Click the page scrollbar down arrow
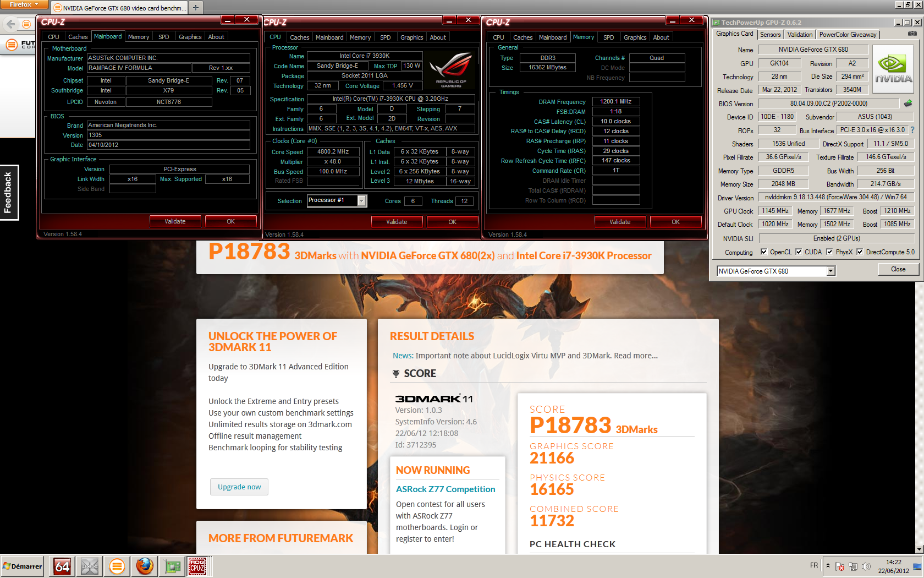This screenshot has width=924, height=578. pyautogui.click(x=919, y=549)
